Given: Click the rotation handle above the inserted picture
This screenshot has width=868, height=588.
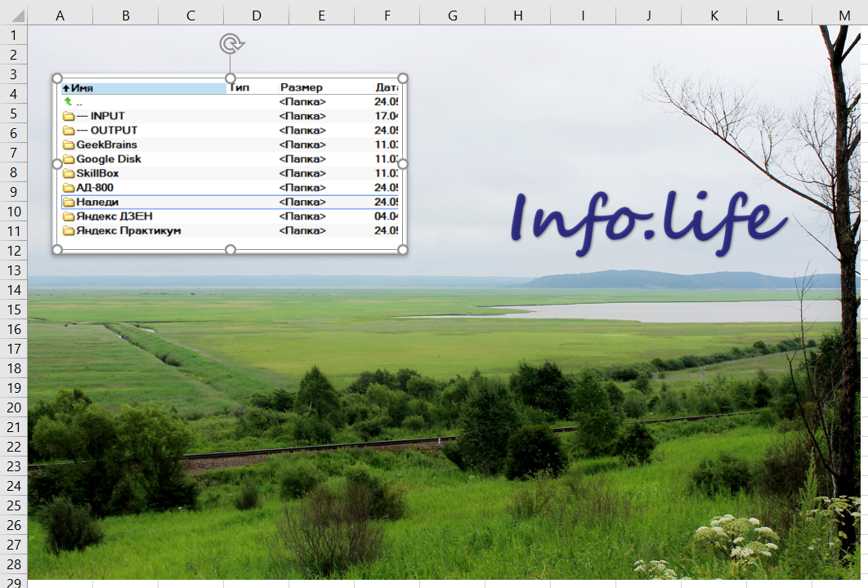Looking at the screenshot, I should 231,44.
